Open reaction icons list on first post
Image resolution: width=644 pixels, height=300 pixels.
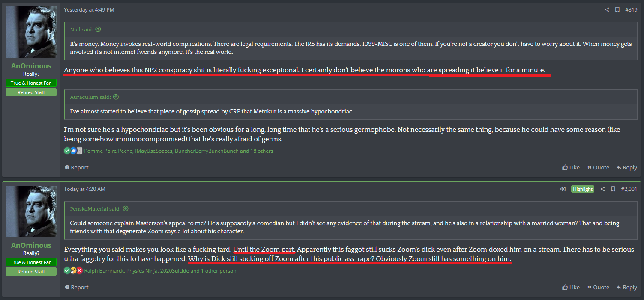(x=73, y=151)
